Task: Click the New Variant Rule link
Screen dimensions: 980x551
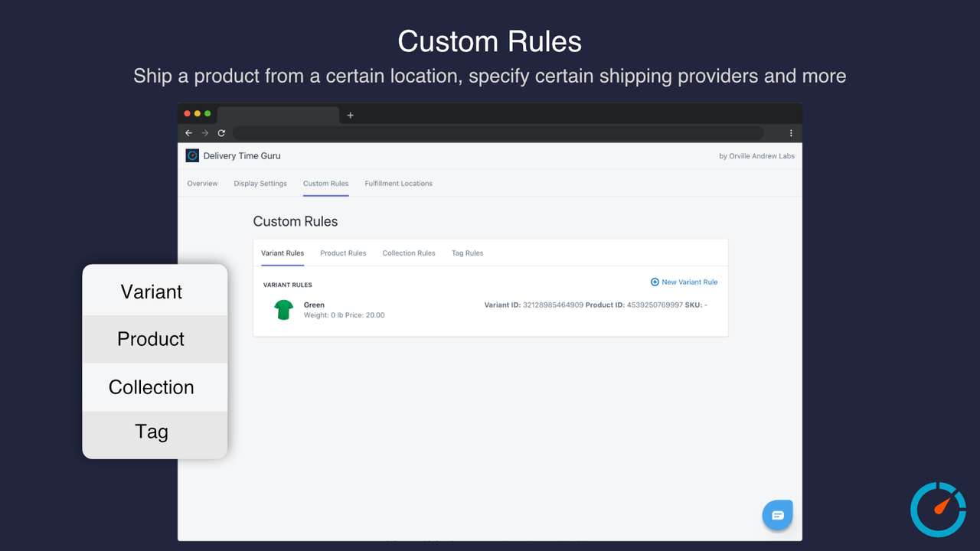Action: point(684,282)
